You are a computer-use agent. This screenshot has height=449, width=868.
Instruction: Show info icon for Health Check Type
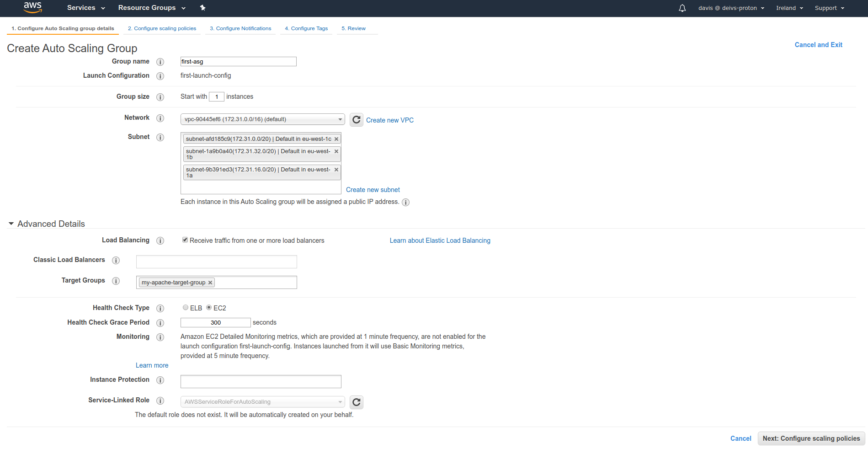[x=160, y=308]
